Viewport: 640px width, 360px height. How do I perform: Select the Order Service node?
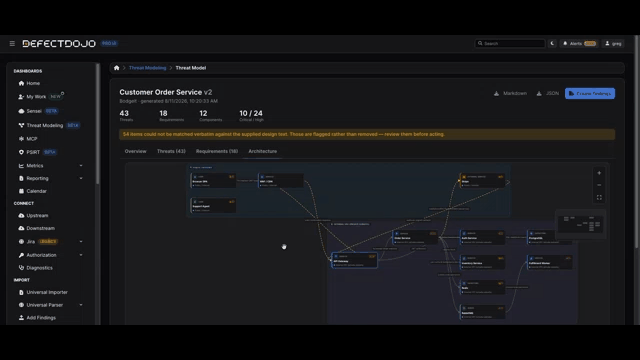pyautogui.click(x=415, y=238)
